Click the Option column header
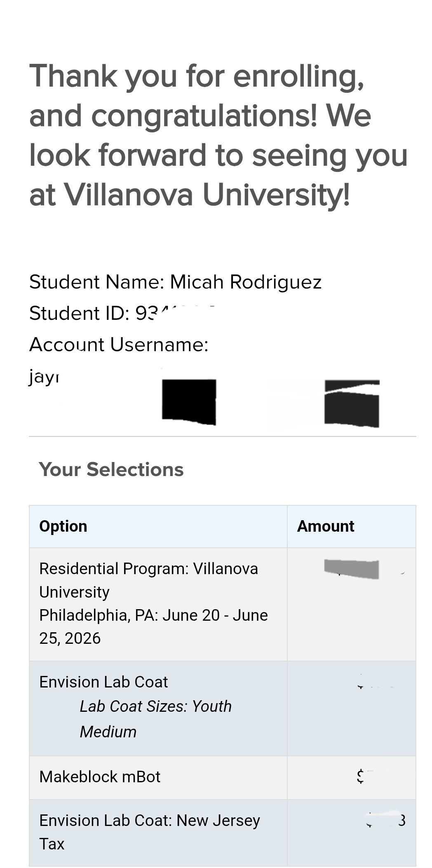 (63, 526)
